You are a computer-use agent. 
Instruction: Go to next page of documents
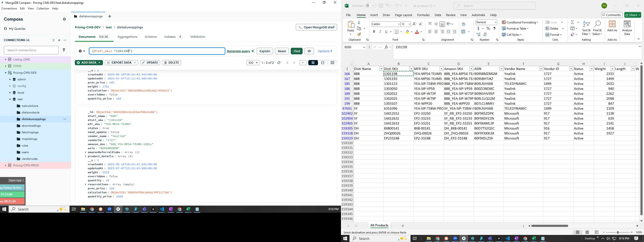(x=294, y=63)
